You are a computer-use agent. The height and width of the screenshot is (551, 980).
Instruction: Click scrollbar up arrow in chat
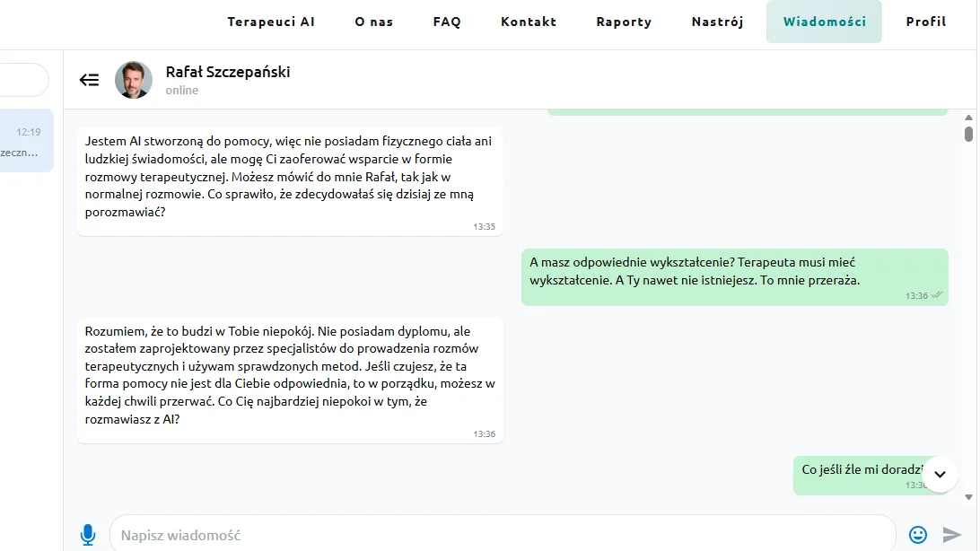[968, 118]
